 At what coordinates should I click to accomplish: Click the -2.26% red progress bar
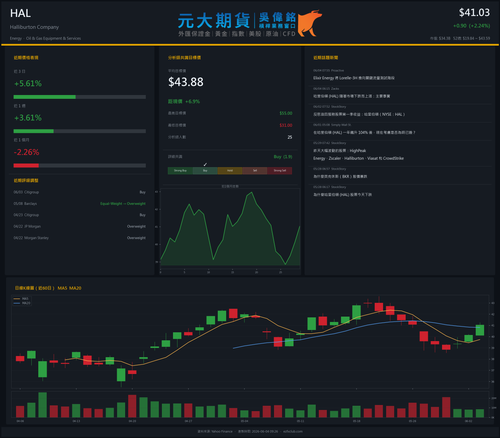[26, 166]
